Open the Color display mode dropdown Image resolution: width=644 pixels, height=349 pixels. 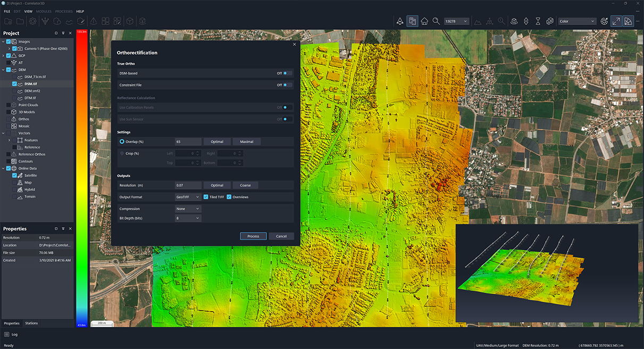pos(576,21)
